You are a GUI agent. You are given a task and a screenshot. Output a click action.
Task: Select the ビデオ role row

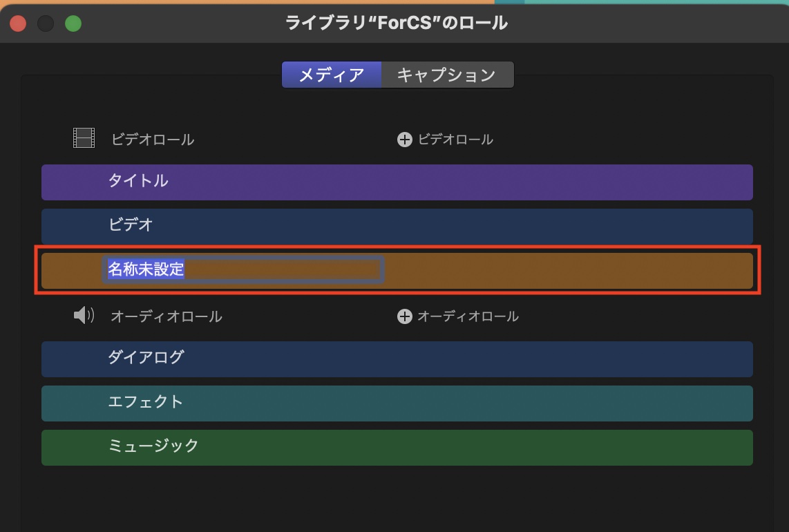(x=397, y=226)
